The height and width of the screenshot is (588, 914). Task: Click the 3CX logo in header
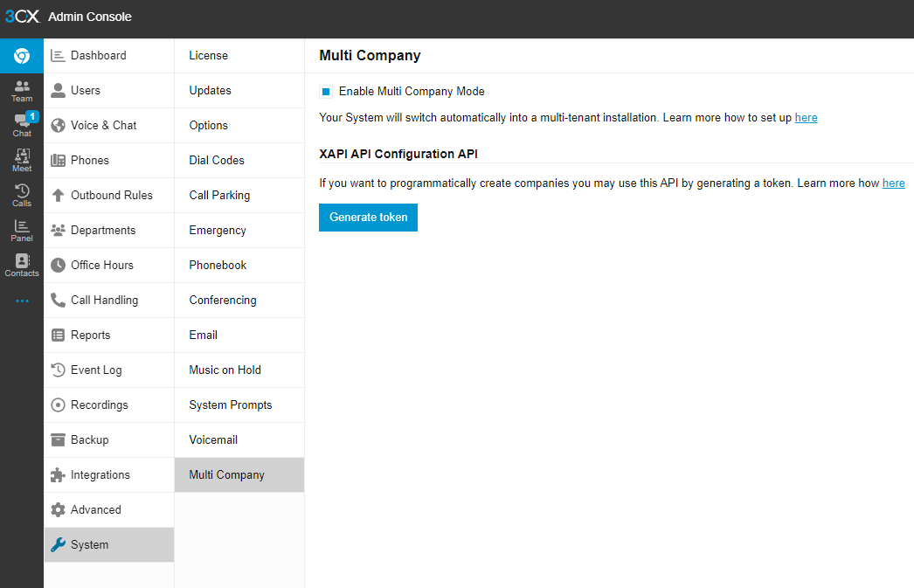tap(22, 17)
